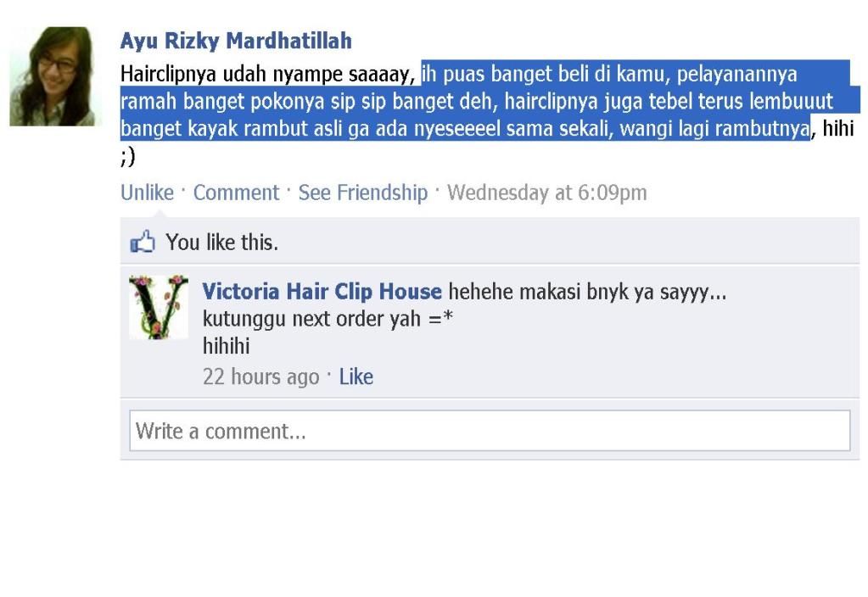The height and width of the screenshot is (597, 868).
Task: Like Victoria Hair Clip House's comment
Action: tap(356, 377)
